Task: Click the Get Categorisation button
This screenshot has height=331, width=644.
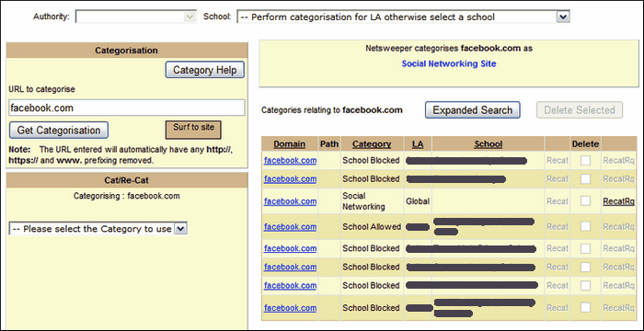Action: 59,131
